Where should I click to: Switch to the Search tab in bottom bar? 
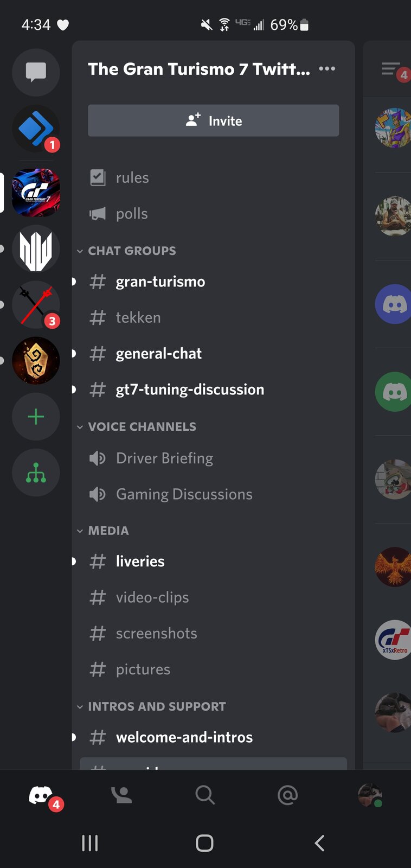[x=205, y=795]
